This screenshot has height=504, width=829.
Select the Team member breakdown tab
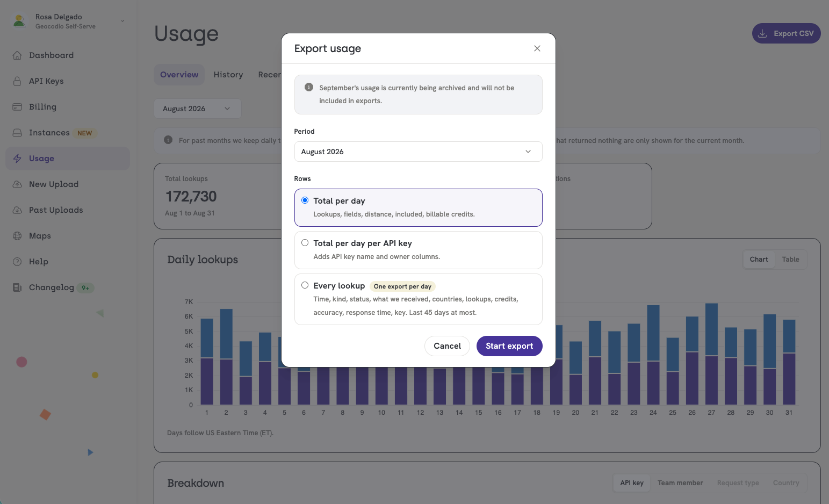tap(680, 483)
